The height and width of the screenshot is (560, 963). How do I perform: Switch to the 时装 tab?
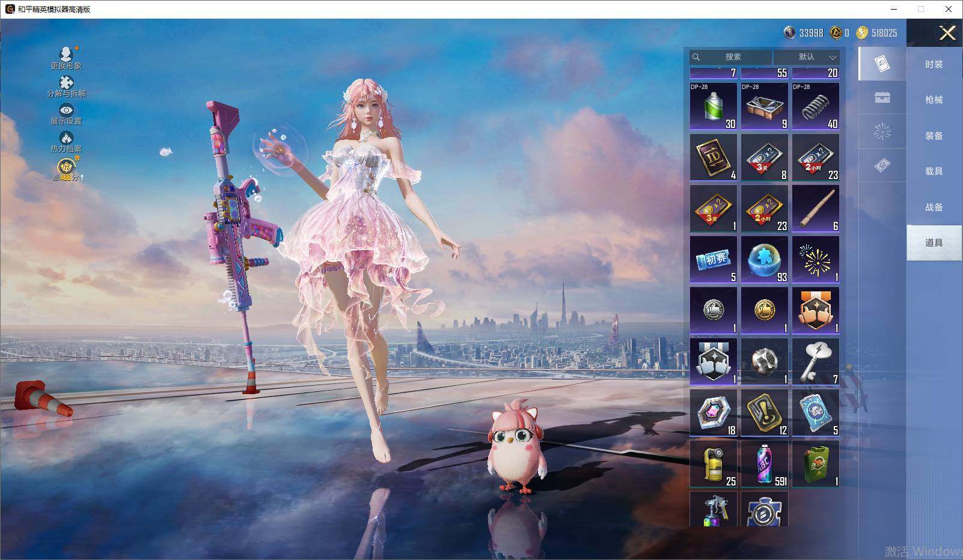click(934, 64)
